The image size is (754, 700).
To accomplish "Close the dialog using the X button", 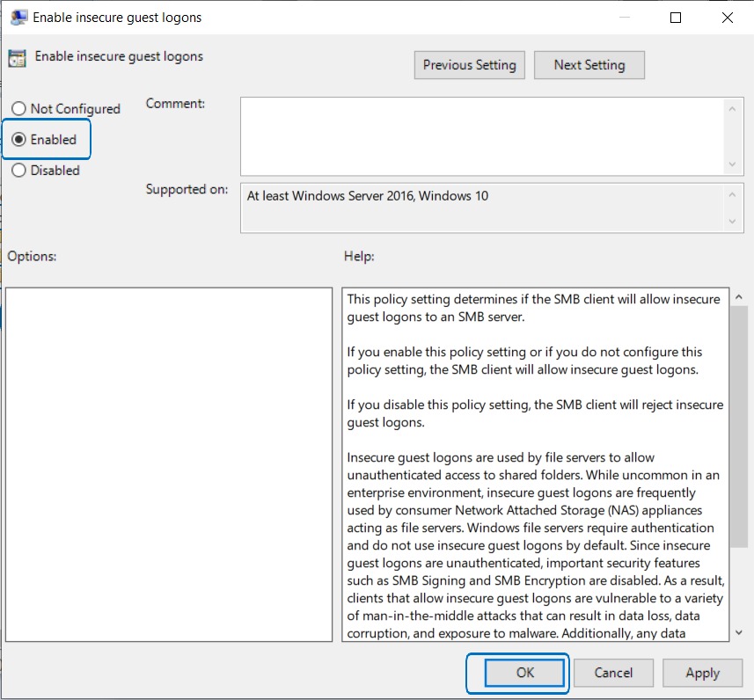I will pyautogui.click(x=727, y=17).
